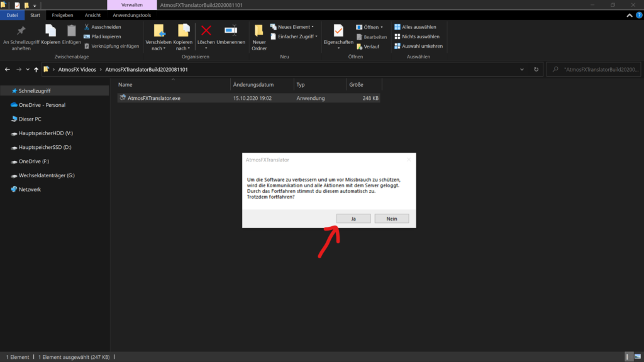Select the AtmosFXTranslator.exe file

(x=248, y=98)
